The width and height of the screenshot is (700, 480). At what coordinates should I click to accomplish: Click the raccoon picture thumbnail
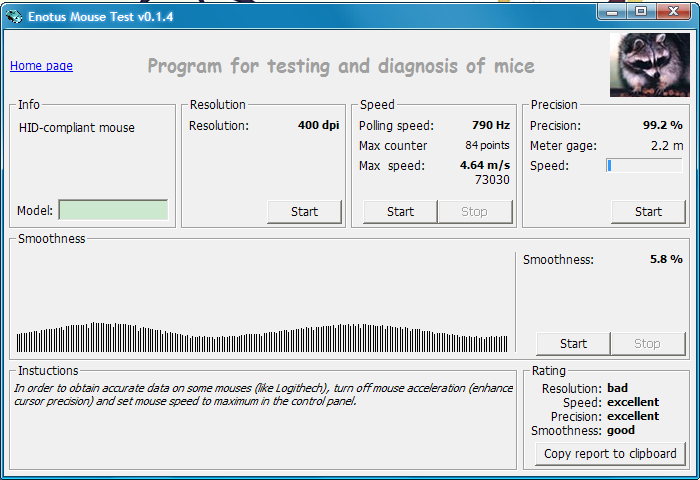650,65
